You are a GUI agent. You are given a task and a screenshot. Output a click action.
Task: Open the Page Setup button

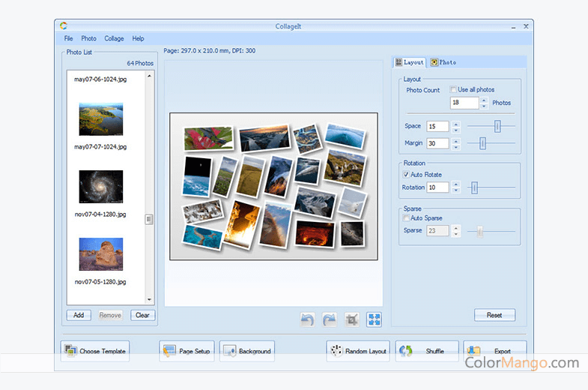tap(187, 351)
